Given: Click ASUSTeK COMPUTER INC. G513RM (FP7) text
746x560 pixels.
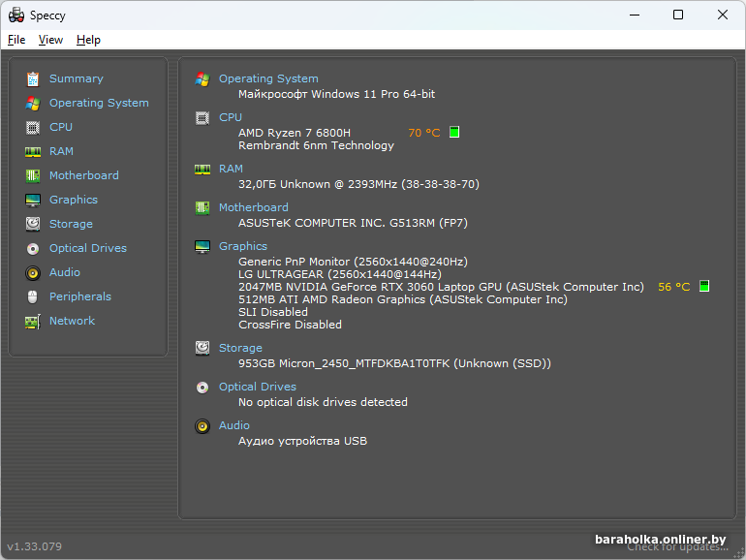Looking at the screenshot, I should (353, 223).
